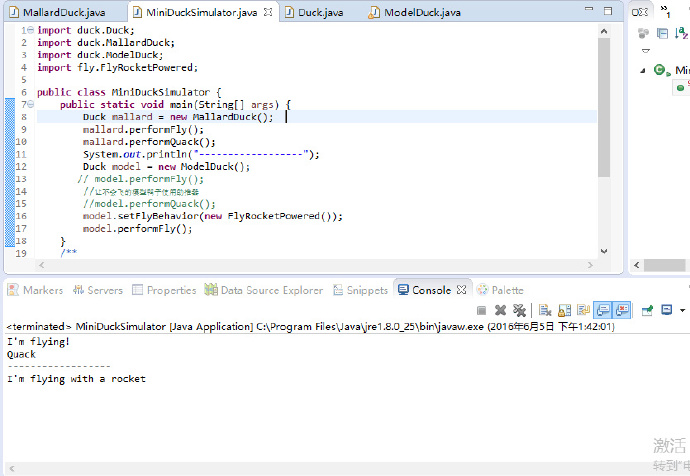Click the Pin Console icon
Viewport: 690px width, 476px height.
click(x=647, y=311)
